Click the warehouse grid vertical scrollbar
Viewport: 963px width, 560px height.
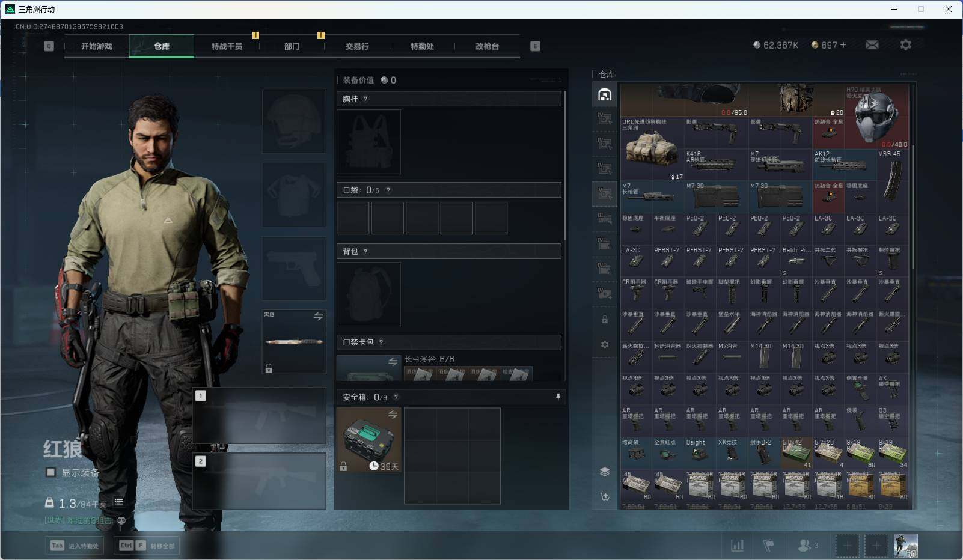(x=913, y=206)
